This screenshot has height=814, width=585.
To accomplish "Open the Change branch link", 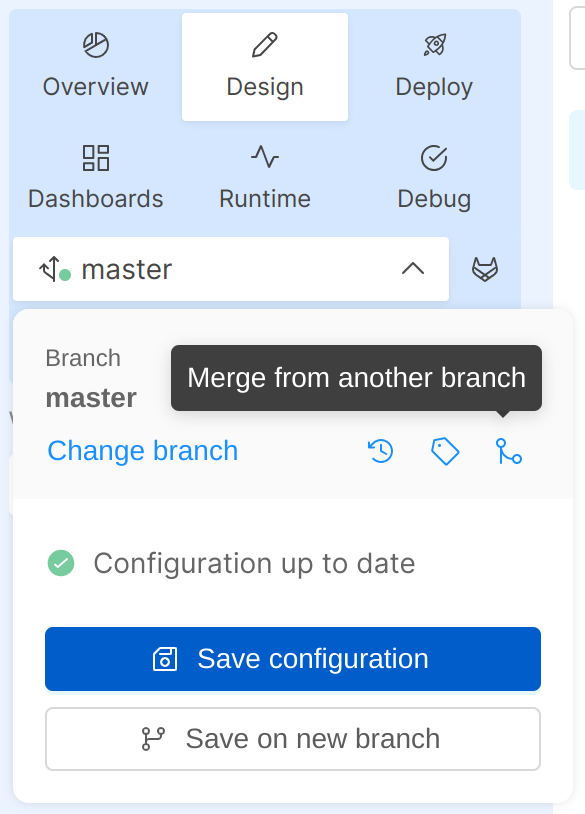I will click(x=142, y=451).
